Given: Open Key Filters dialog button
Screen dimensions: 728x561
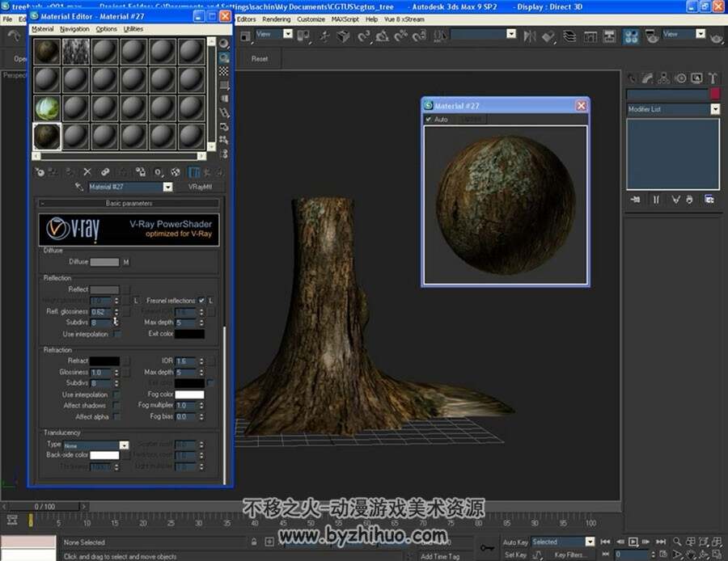Looking at the screenshot, I should point(570,555).
